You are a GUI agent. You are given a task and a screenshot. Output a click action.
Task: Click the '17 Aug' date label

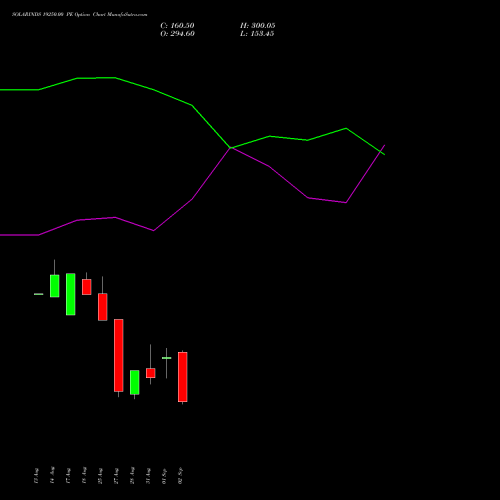[x=68, y=475]
